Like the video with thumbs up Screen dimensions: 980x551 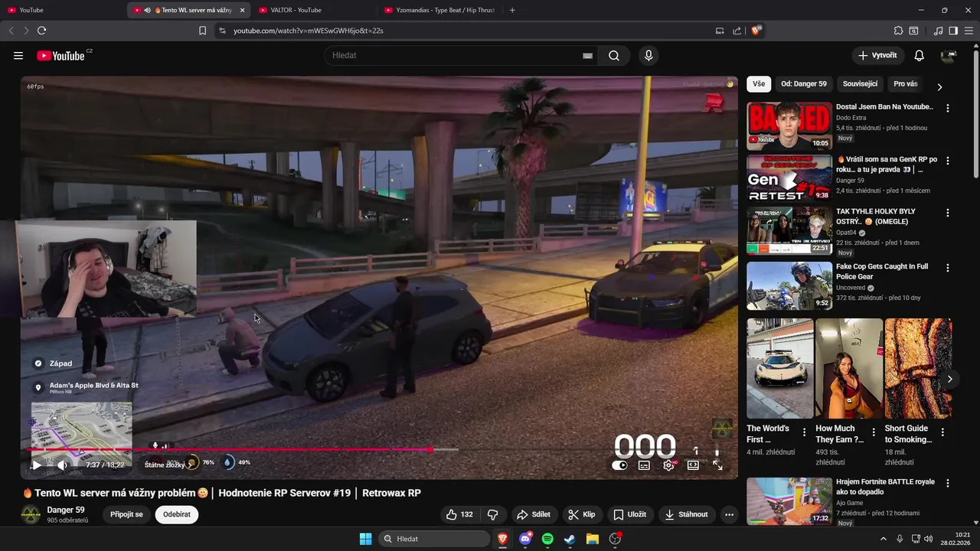point(459,514)
